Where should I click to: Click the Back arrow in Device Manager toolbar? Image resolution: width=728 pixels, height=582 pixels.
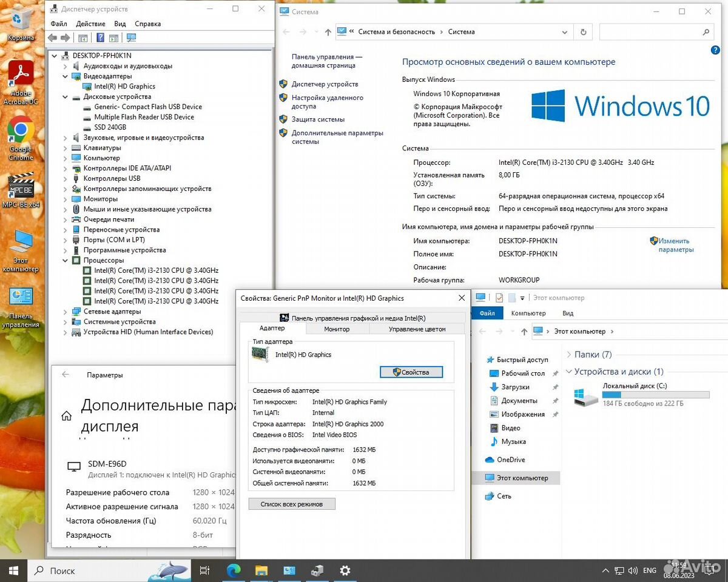(x=52, y=38)
